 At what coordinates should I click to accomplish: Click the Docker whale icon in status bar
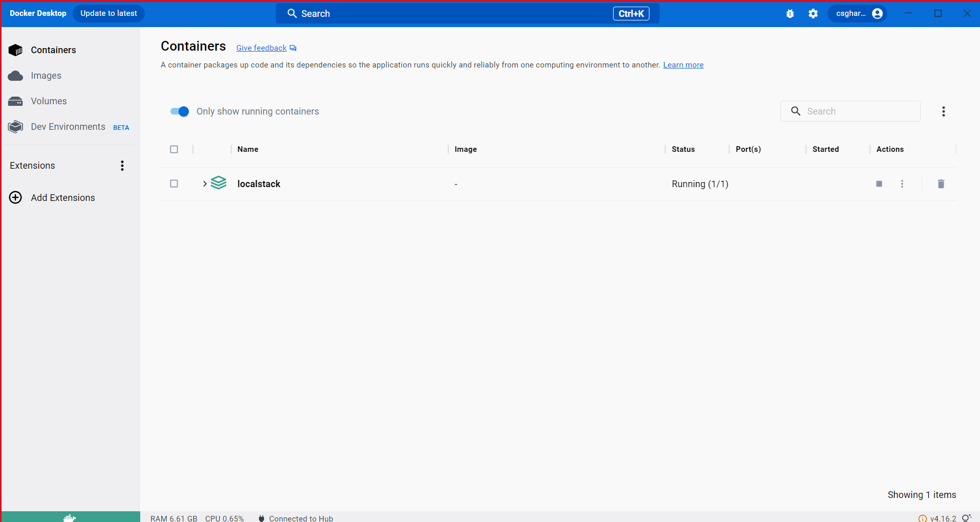coord(70,517)
